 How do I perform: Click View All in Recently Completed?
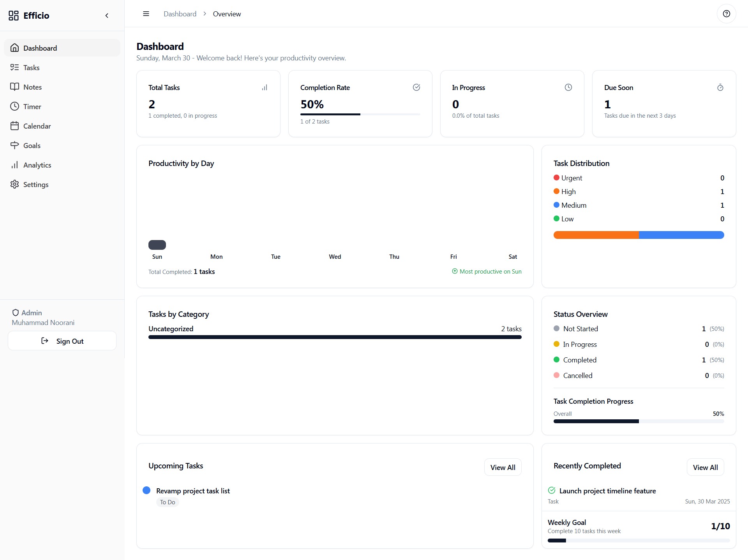coord(705,467)
